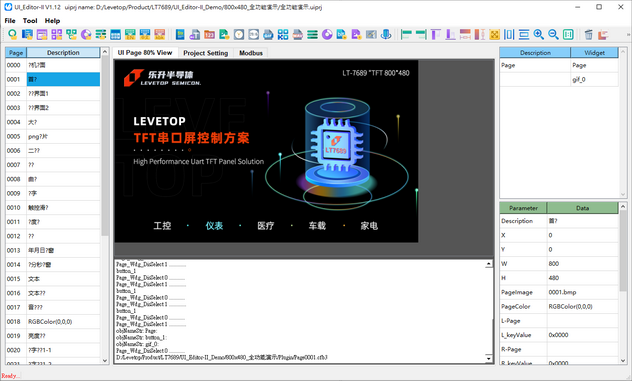Select the GIF animation widget tool

268,35
